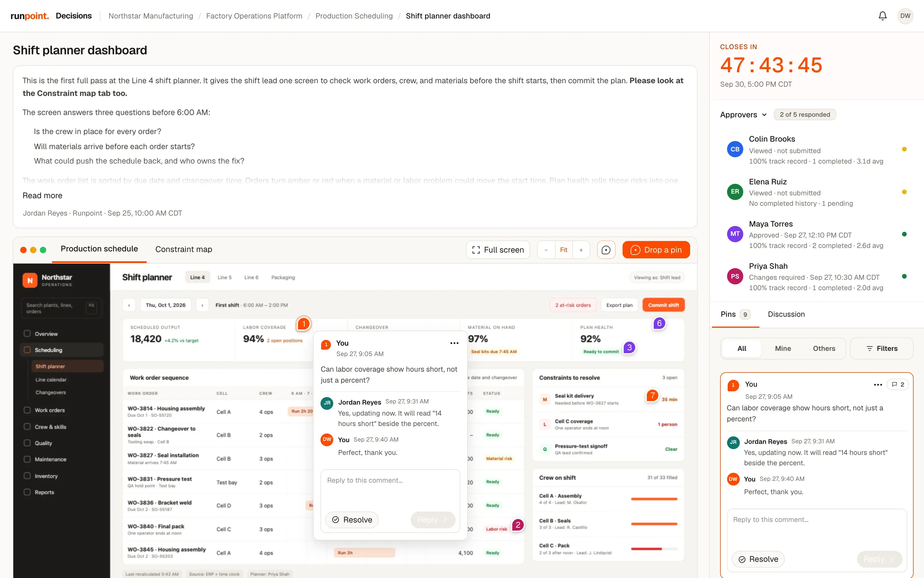Open the DW user avatar menu
Image resolution: width=924 pixels, height=578 pixels.
[905, 16]
